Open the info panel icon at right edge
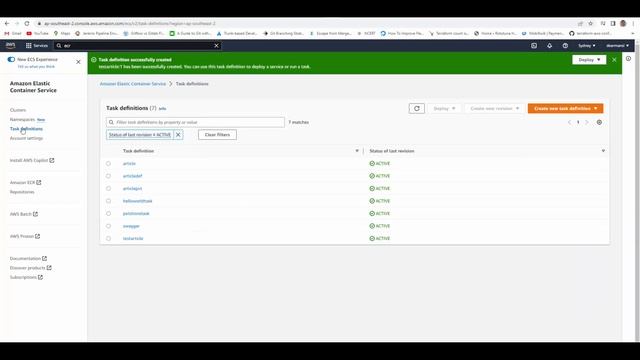Screen dimensions: 640x360 [628, 59]
